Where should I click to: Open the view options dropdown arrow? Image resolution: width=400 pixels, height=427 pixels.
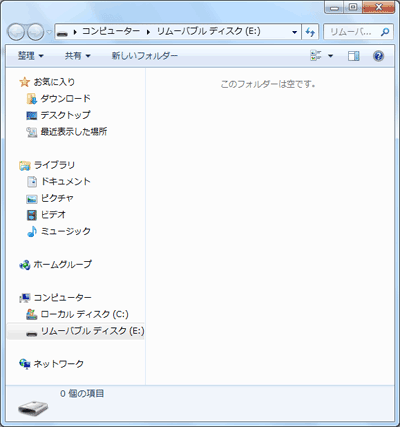click(x=330, y=56)
